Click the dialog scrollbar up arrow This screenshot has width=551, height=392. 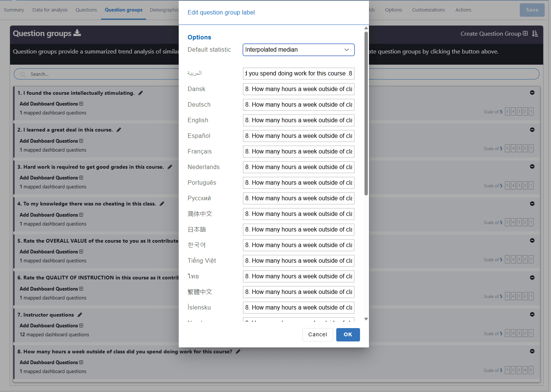[x=366, y=28]
